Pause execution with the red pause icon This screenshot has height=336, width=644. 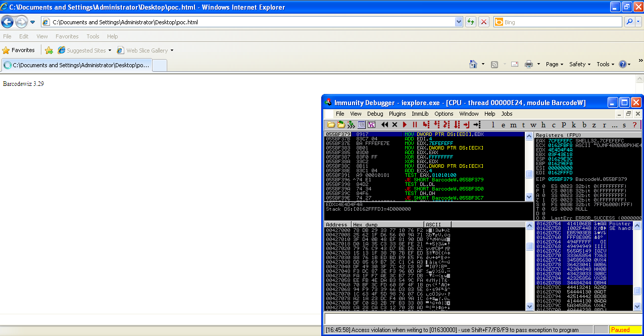click(x=415, y=124)
